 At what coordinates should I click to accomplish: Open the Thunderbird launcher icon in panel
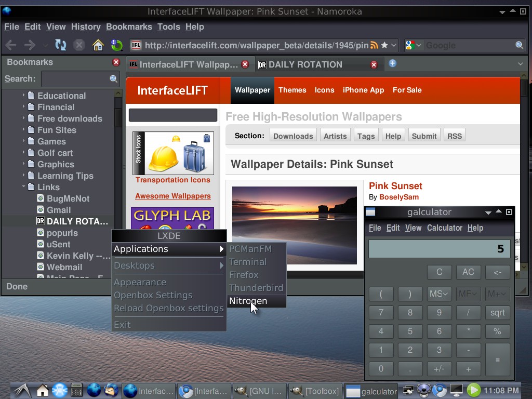click(111, 390)
